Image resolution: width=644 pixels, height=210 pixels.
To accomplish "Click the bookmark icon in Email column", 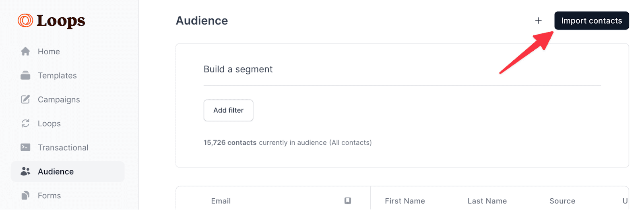I will (x=348, y=201).
